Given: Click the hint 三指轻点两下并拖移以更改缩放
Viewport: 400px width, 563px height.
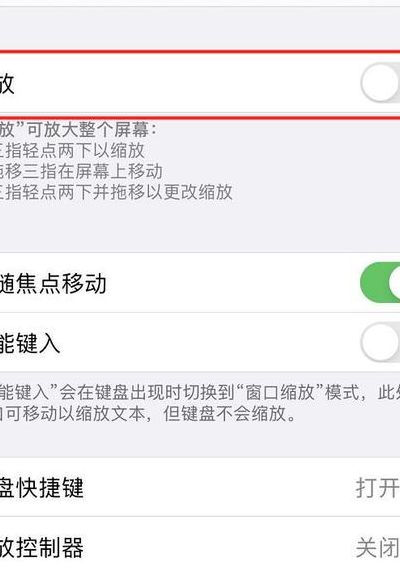Looking at the screenshot, I should (116, 192).
